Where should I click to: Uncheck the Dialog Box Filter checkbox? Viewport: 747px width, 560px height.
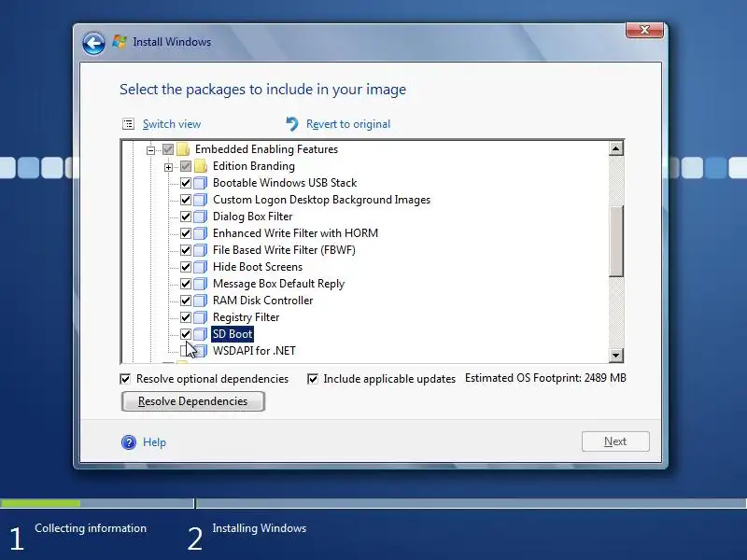pyautogui.click(x=186, y=217)
